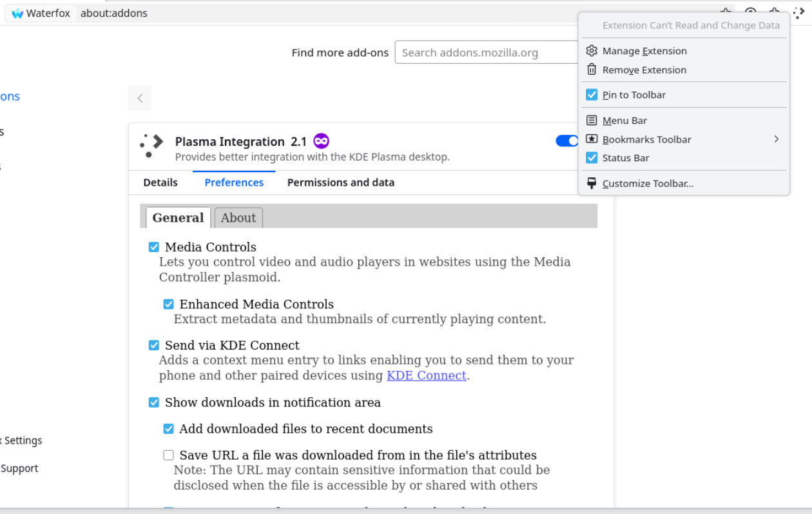Click 'Extension Can't Read and Change Data' text
The image size is (812, 514).
point(691,25)
